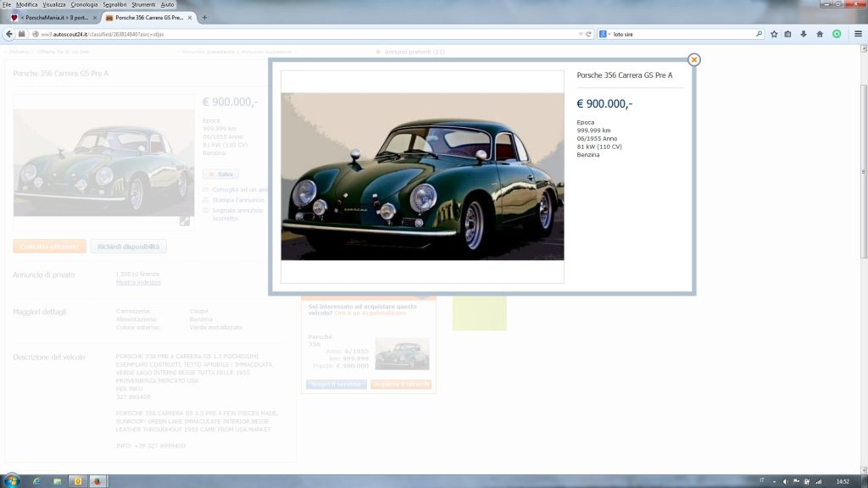Click the Stampa l'annuncio link
868x488 pixels.
coord(238,200)
